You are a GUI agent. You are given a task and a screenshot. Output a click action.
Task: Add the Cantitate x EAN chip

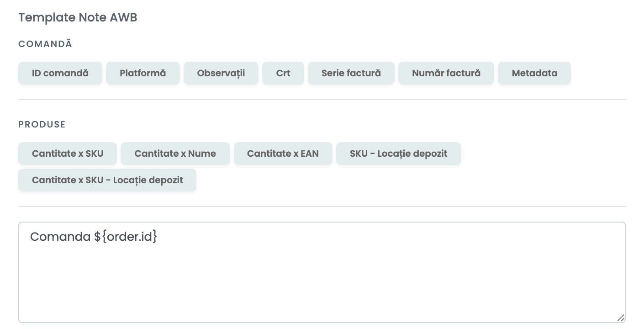point(283,154)
